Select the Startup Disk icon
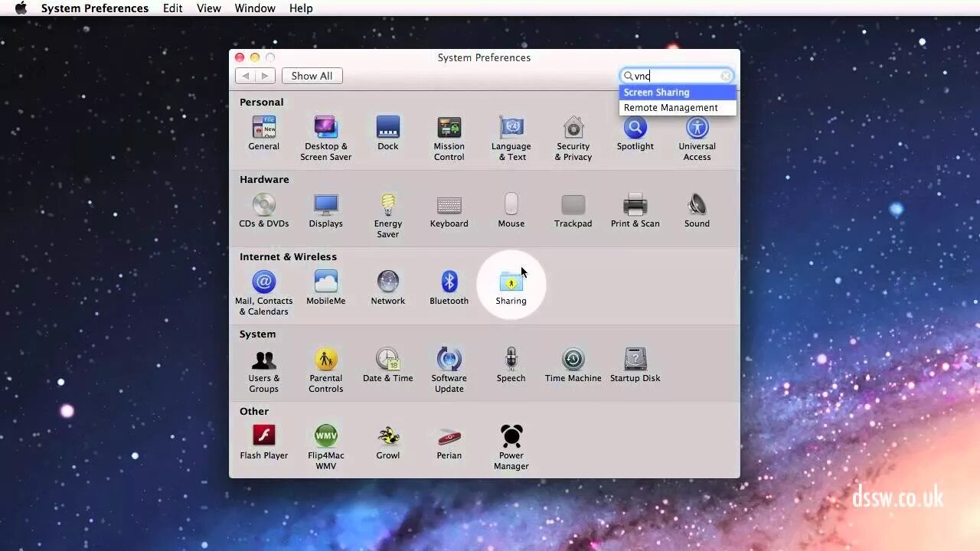Screen dimensions: 980x551 tap(635, 360)
